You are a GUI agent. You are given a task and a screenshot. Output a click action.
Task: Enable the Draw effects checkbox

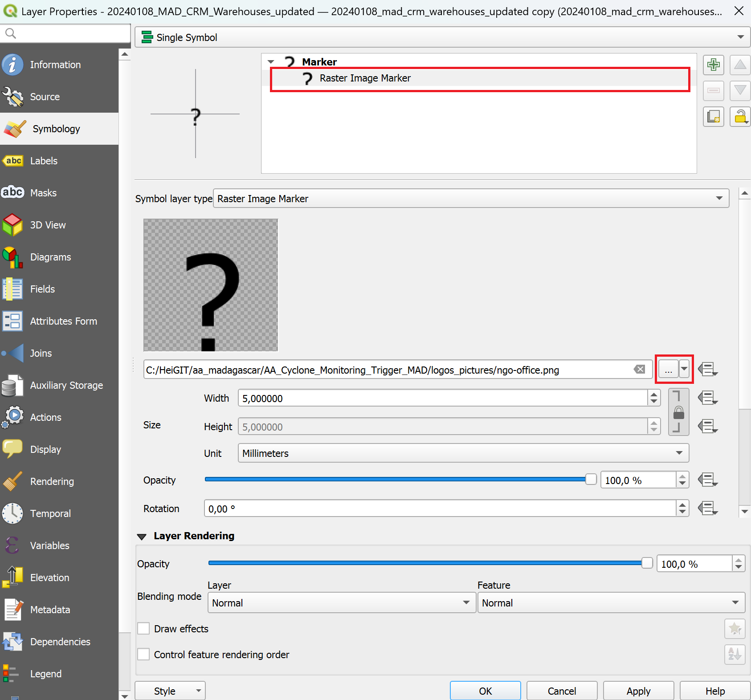[143, 628]
